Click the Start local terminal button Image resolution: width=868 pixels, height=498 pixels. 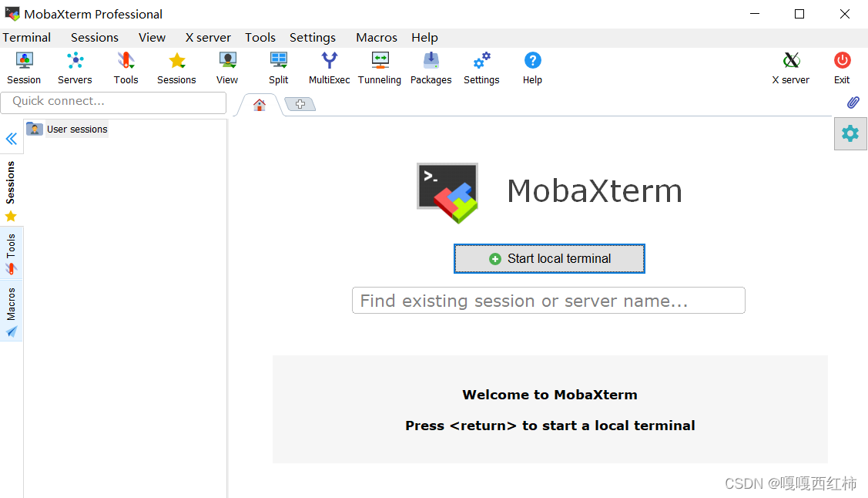(x=549, y=259)
